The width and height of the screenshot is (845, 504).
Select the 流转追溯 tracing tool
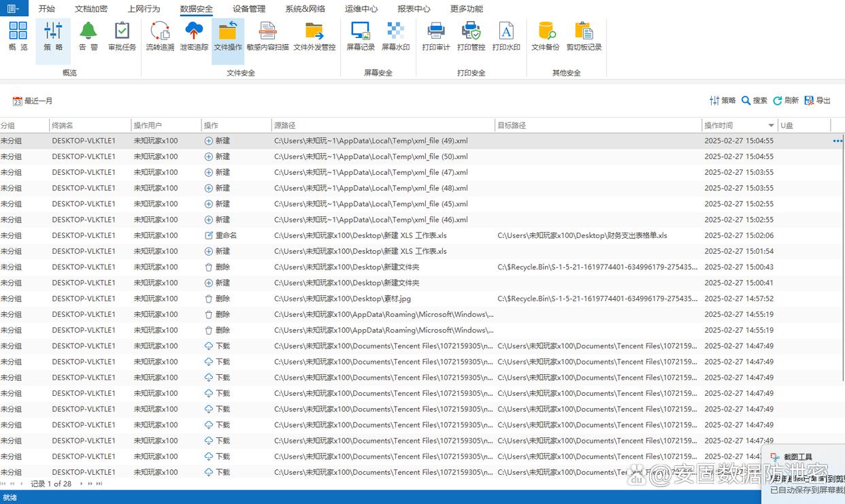tap(160, 36)
